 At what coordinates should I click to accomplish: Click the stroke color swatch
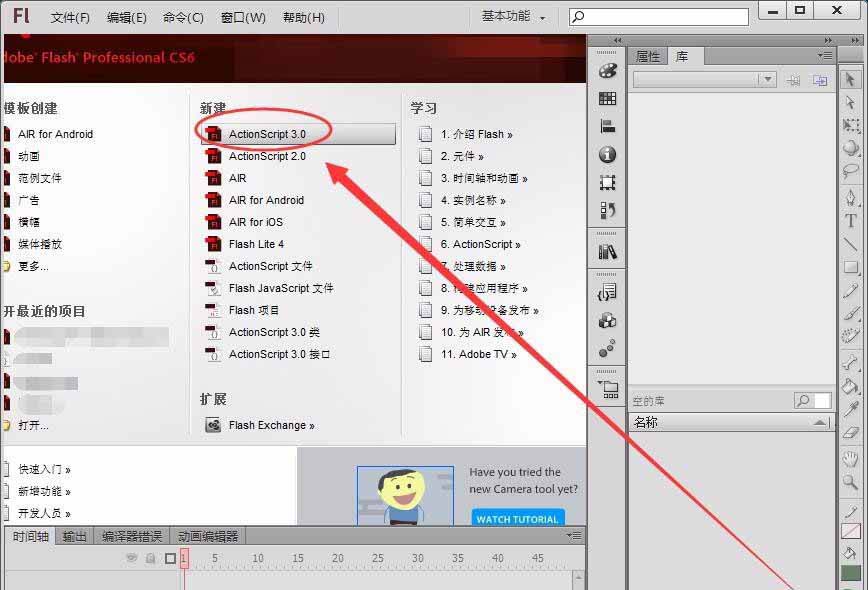coord(851,531)
